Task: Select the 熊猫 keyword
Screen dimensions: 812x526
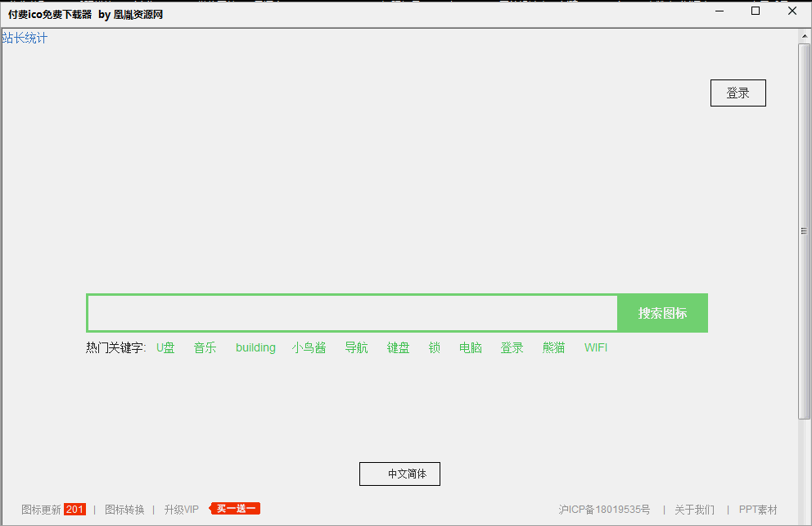Action: [553, 347]
